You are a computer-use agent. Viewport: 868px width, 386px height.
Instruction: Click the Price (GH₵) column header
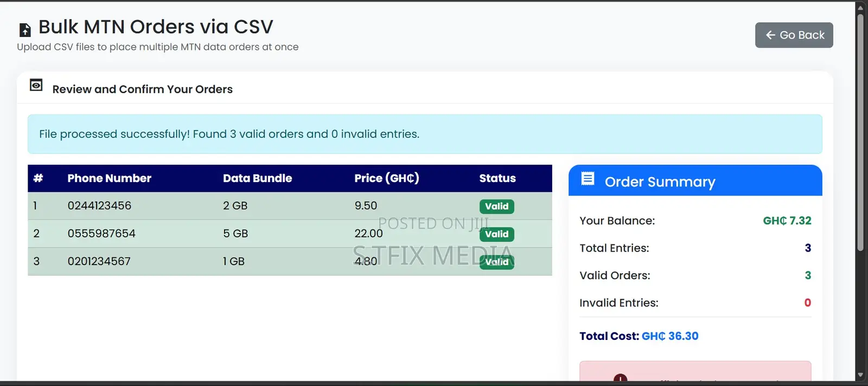(x=387, y=178)
